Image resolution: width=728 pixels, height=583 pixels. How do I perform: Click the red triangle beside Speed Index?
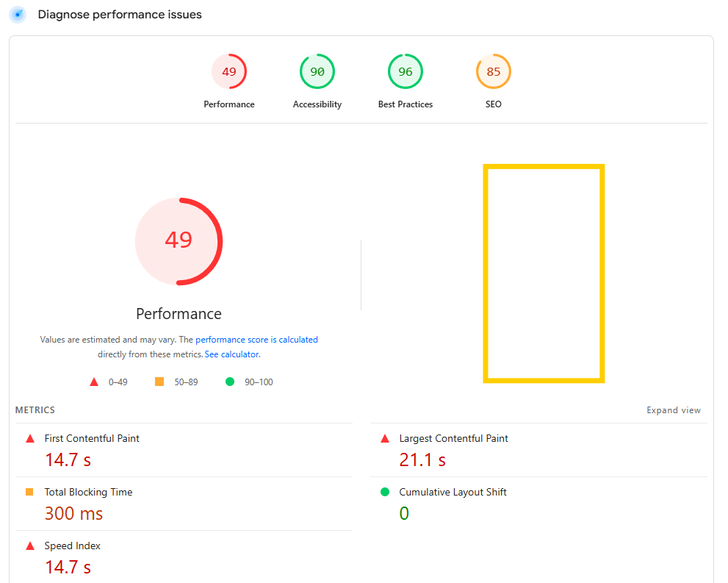pos(30,546)
